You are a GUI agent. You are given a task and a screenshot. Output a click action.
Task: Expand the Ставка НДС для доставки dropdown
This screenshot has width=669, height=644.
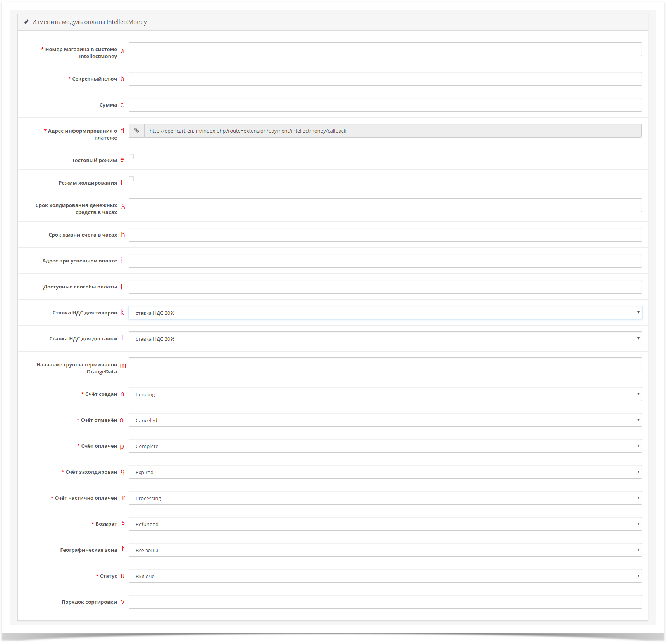click(385, 339)
